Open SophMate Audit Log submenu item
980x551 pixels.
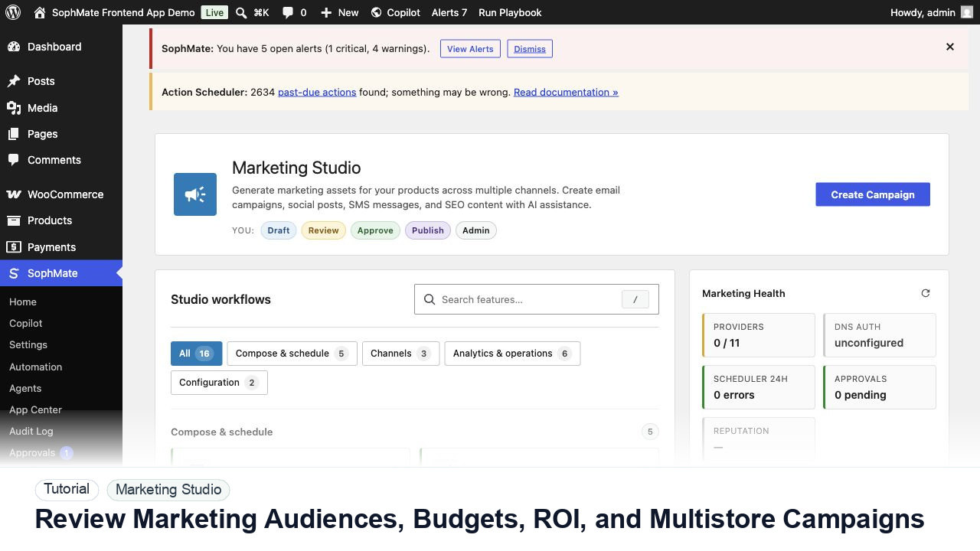[x=31, y=431]
